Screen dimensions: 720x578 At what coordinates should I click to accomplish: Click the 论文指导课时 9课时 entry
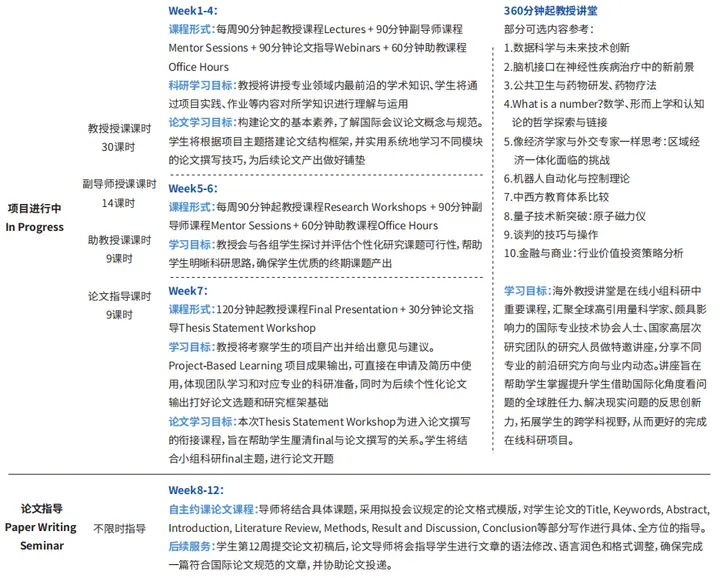tap(118, 305)
